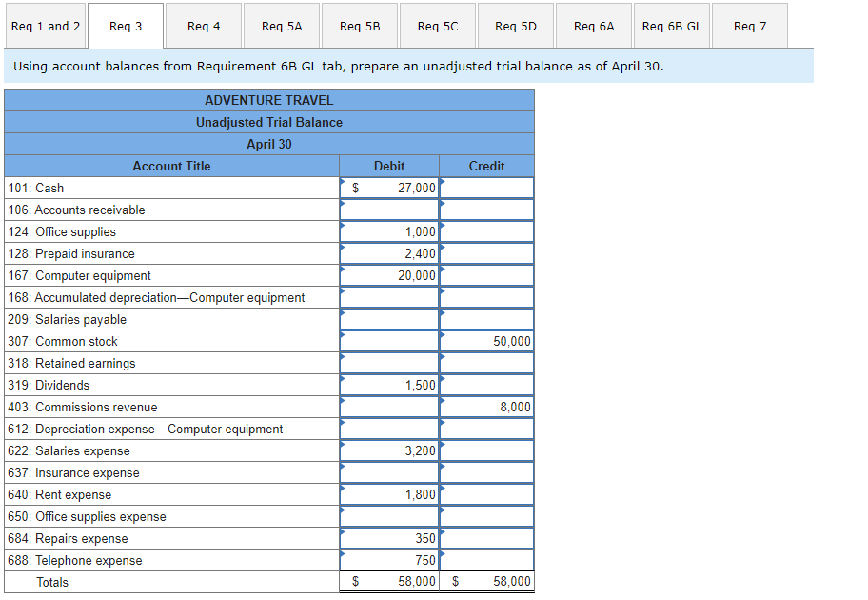Viewport: 868px width, 600px height.
Task: Click '307: Common stock' account title
Action: point(63,341)
